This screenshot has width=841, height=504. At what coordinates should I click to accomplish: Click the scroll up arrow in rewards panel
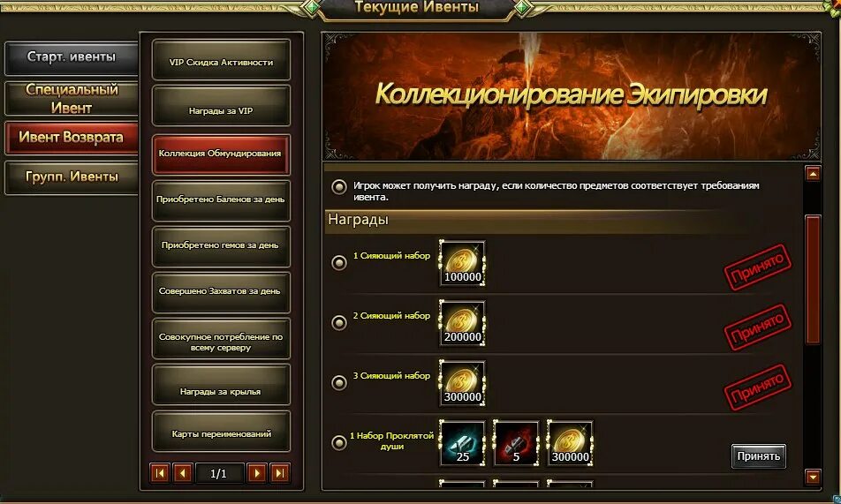tap(813, 174)
